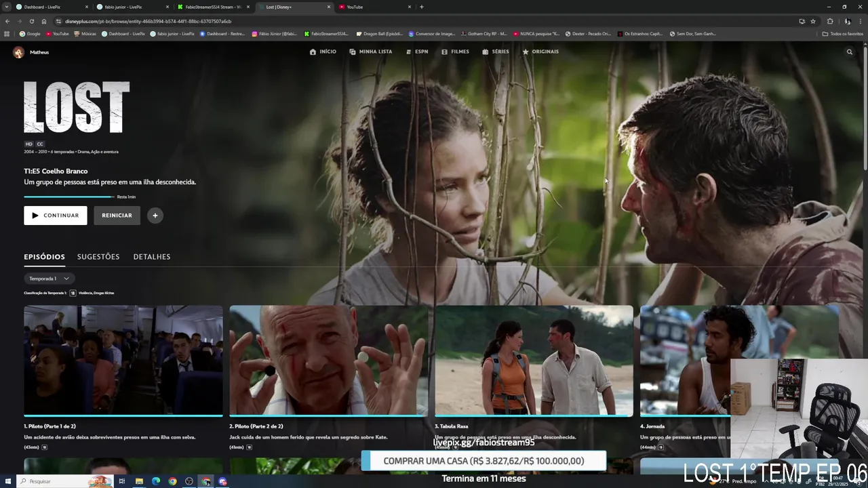Close the Lost | Disney+ browser tab

coord(329,7)
